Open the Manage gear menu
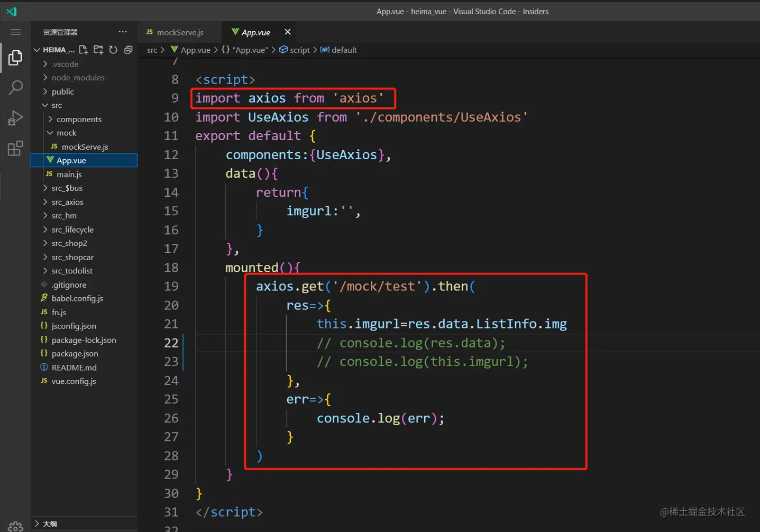Screen dimensions: 760x532 pos(15,526)
